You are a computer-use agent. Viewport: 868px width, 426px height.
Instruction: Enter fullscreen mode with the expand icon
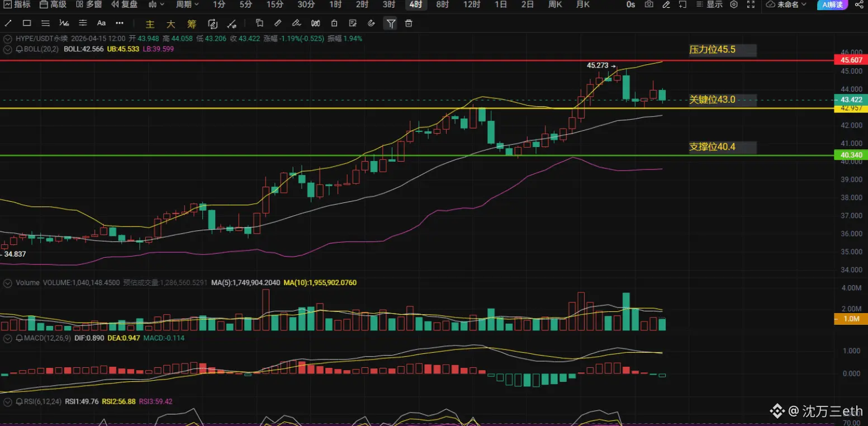click(x=751, y=4)
